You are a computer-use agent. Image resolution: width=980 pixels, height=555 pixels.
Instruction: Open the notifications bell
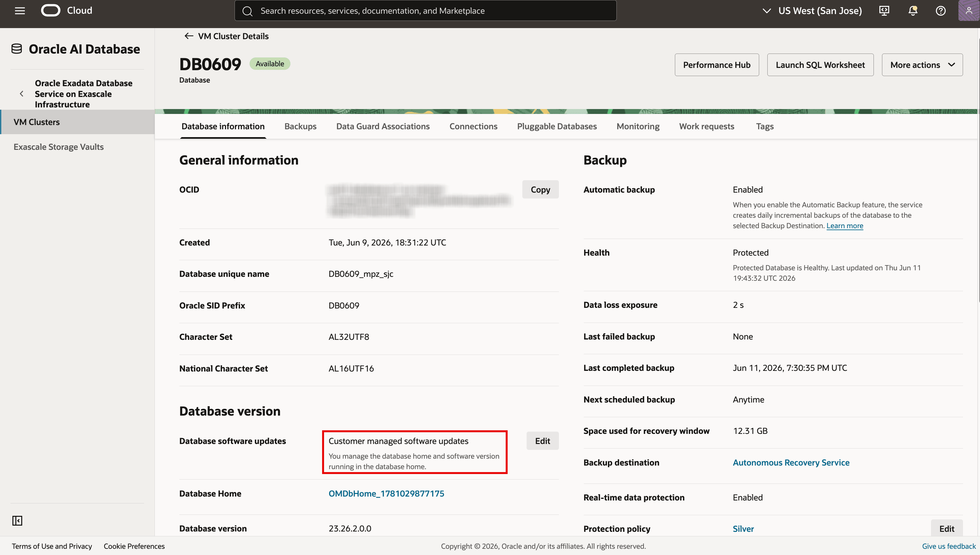click(912, 11)
